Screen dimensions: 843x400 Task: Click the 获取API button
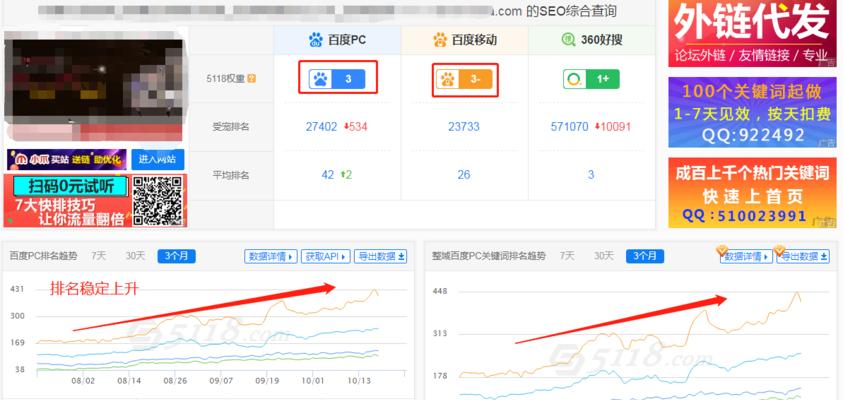pyautogui.click(x=326, y=256)
